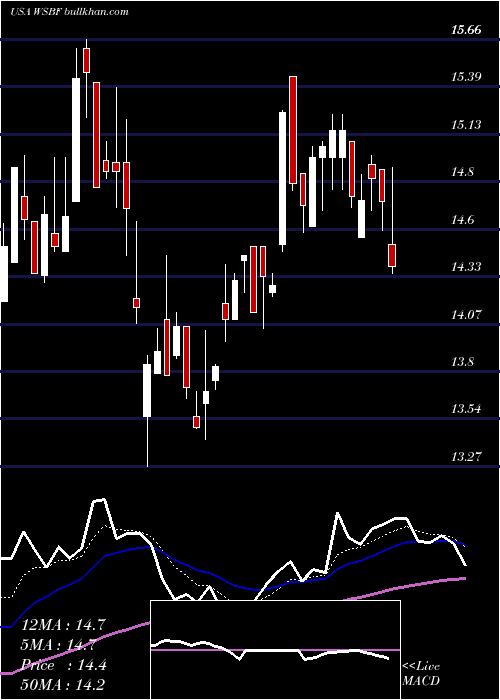500x700 pixels.
Task: Click the Price : 14.4 legend entry
Action: 64,665
